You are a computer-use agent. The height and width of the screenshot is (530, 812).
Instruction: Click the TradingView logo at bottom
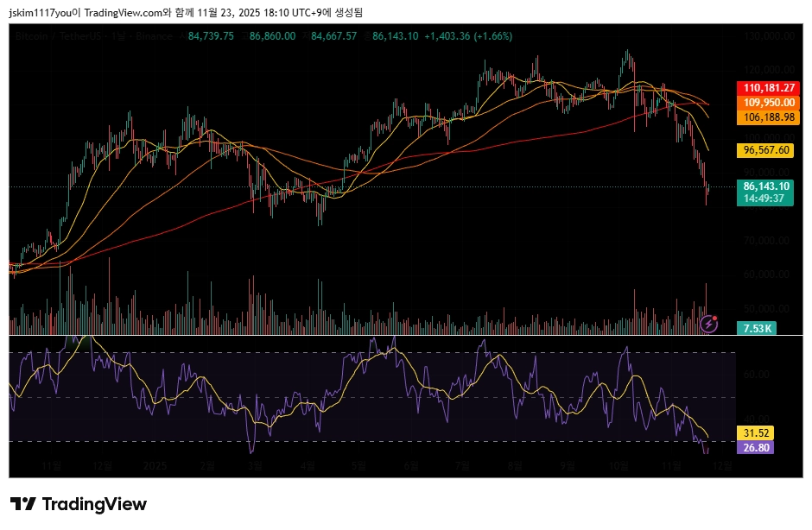point(79,504)
